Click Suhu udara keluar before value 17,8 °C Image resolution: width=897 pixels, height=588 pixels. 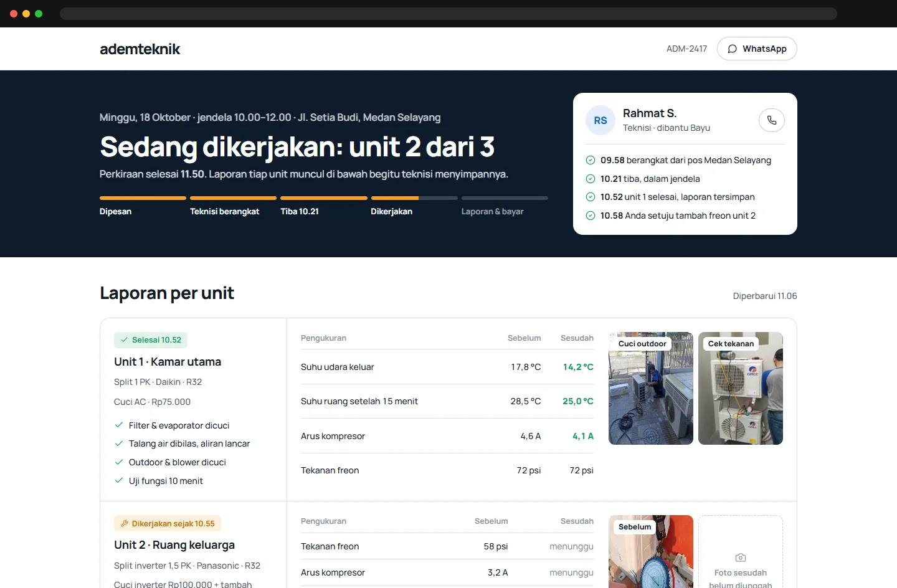coord(526,367)
